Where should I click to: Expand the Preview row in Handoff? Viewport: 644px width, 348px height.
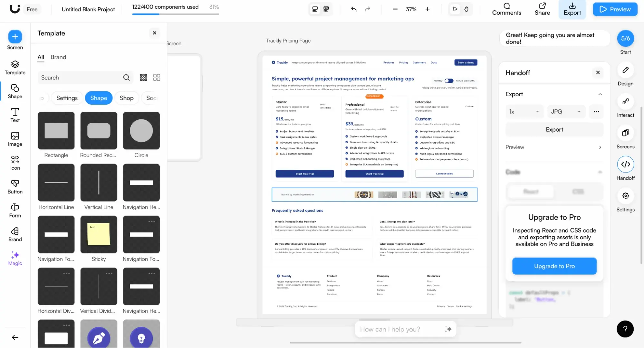tap(554, 147)
